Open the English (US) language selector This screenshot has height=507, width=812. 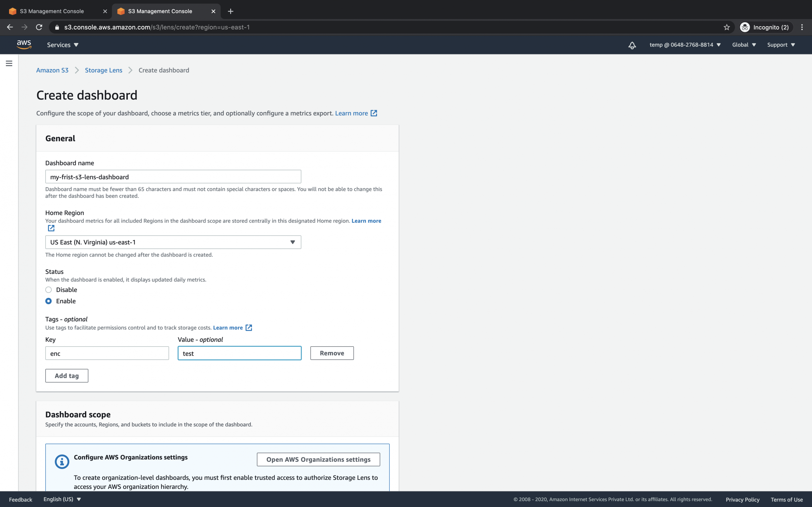coord(62,499)
